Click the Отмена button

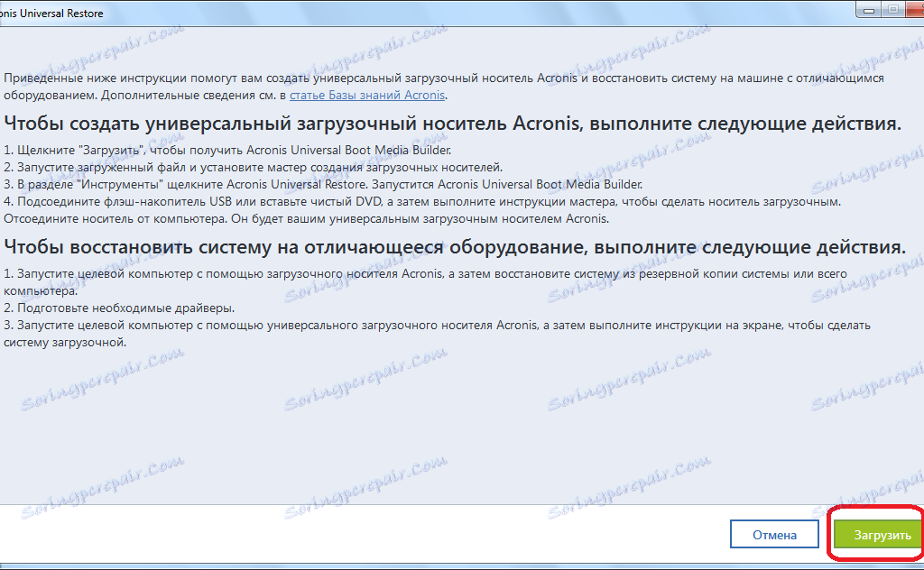774,535
